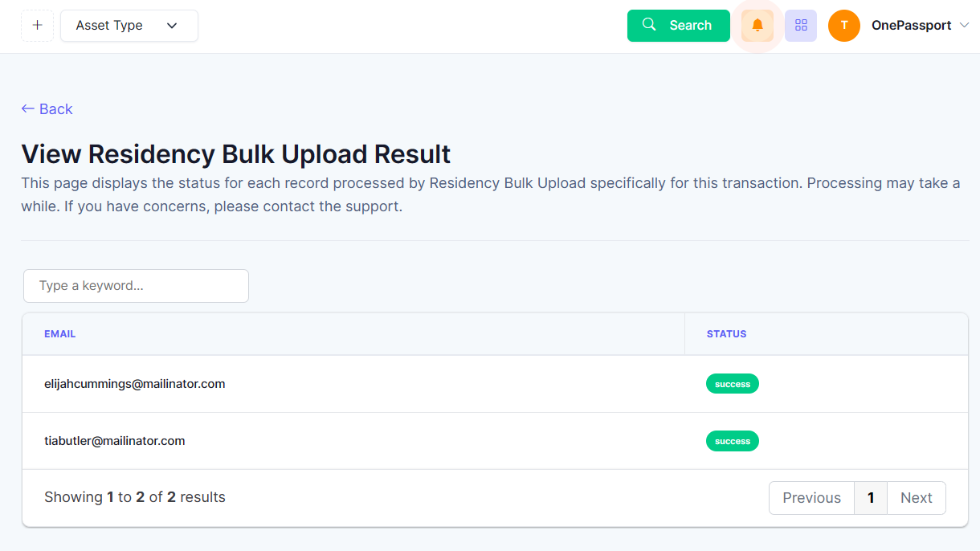Go to the Previous page
The image size is (980, 551).
pos(811,498)
